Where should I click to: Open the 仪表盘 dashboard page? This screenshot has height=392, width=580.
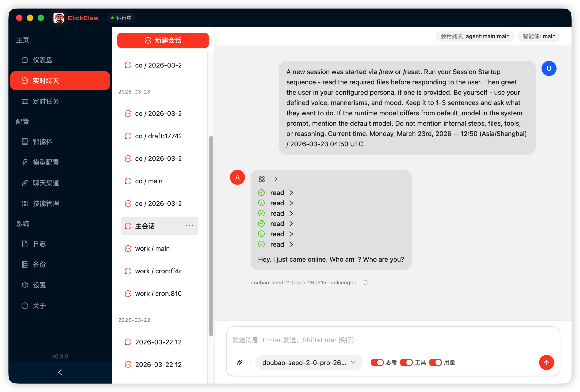42,60
